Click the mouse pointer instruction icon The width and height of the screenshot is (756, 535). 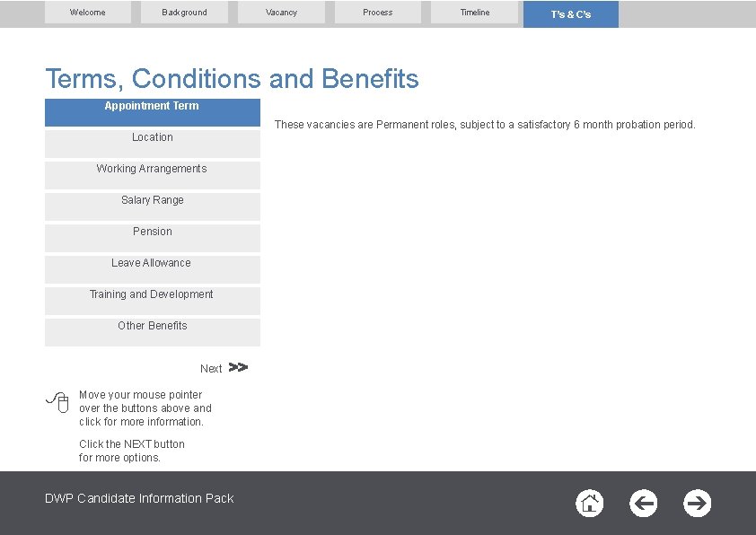point(57,404)
